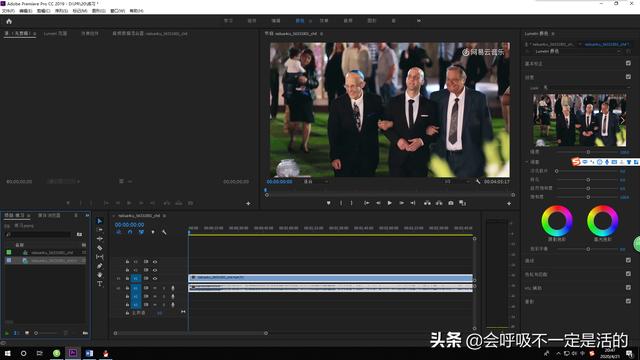Select the Slip tool
Viewport: 640px width, 360px height.
pyautogui.click(x=100, y=257)
